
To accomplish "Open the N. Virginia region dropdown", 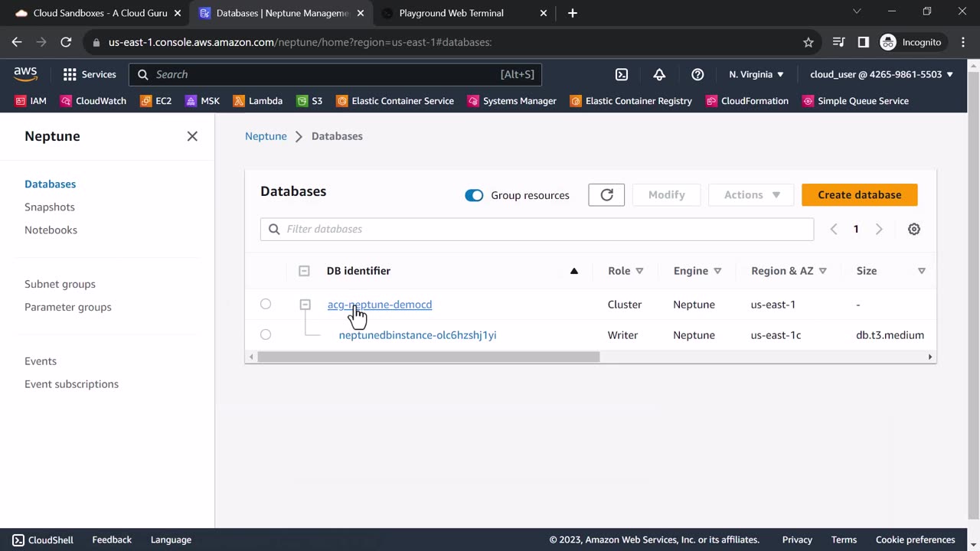I will pos(756,74).
